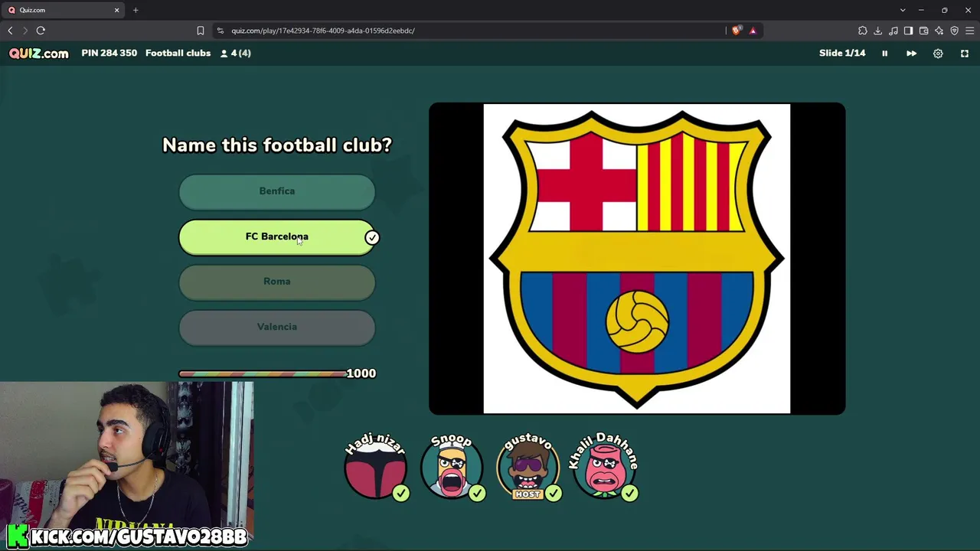The image size is (980, 551).
Task: Click the points timer progress bar
Action: click(x=263, y=373)
